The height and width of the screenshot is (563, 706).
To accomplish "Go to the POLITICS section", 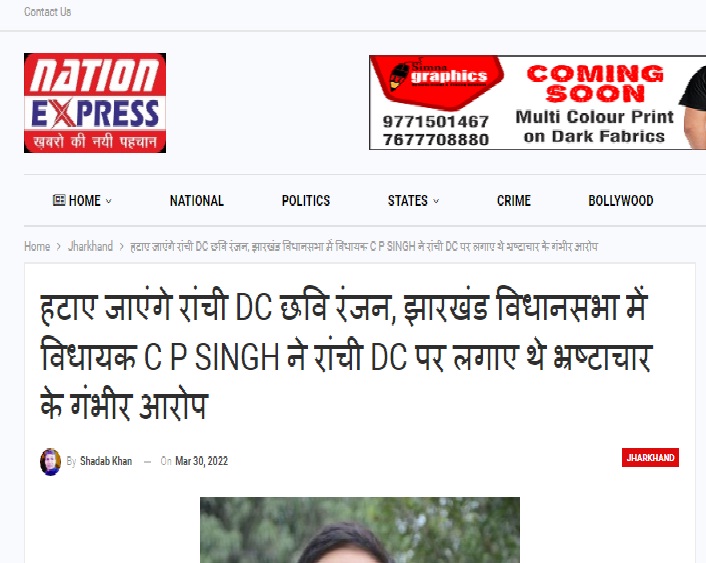I will [x=306, y=200].
